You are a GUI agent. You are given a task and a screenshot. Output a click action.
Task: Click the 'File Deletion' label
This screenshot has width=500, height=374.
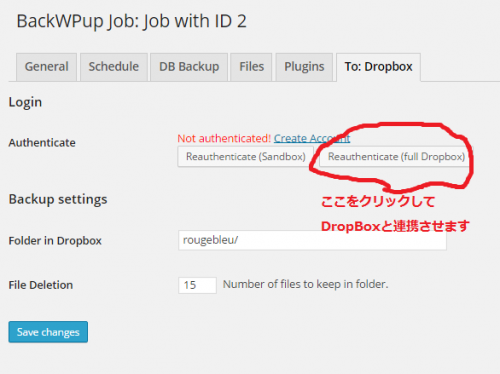point(41,285)
